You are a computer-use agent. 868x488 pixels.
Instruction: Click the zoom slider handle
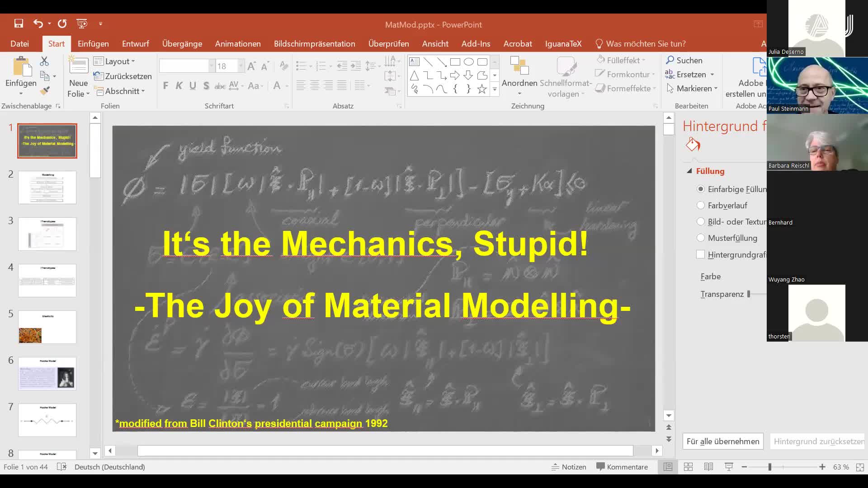tap(769, 467)
